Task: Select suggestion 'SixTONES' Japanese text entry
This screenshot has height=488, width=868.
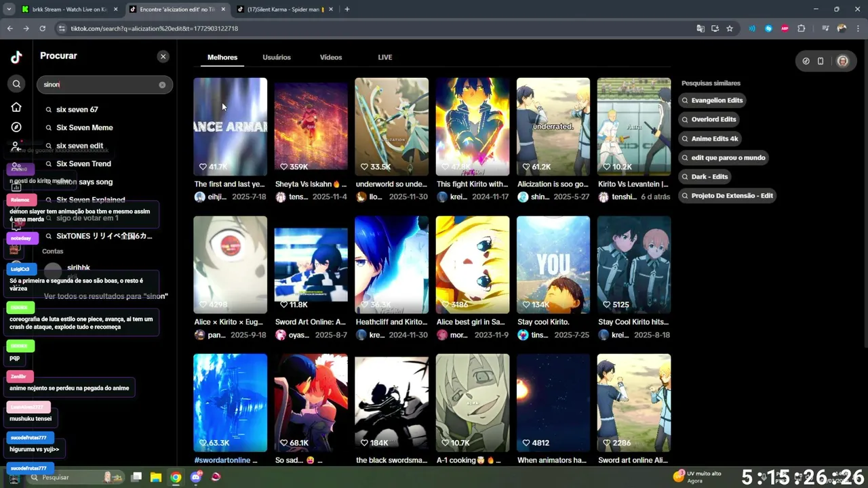Action: pos(104,236)
